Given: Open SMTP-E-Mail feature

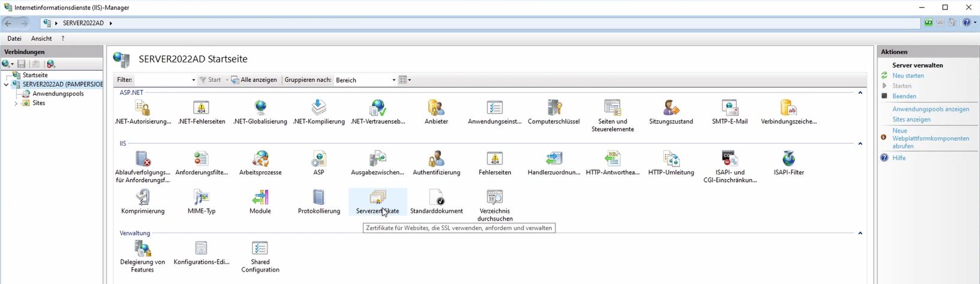Looking at the screenshot, I should click(730, 112).
